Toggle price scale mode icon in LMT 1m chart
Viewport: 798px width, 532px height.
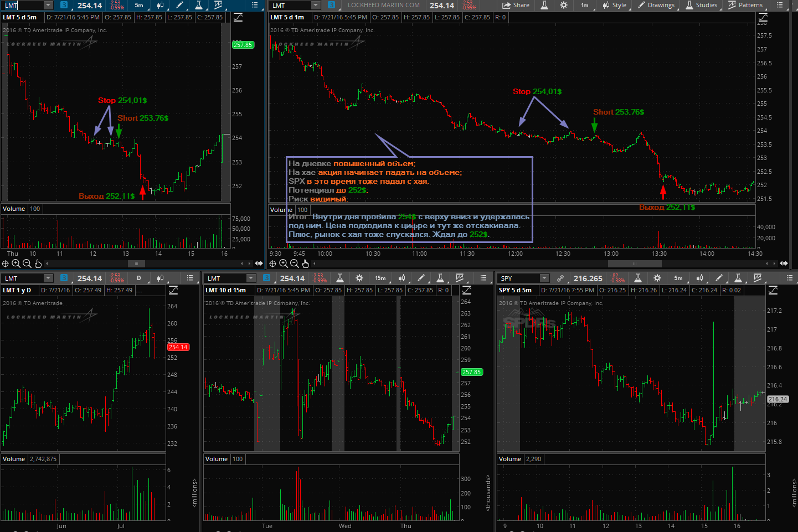pyautogui.click(x=763, y=17)
